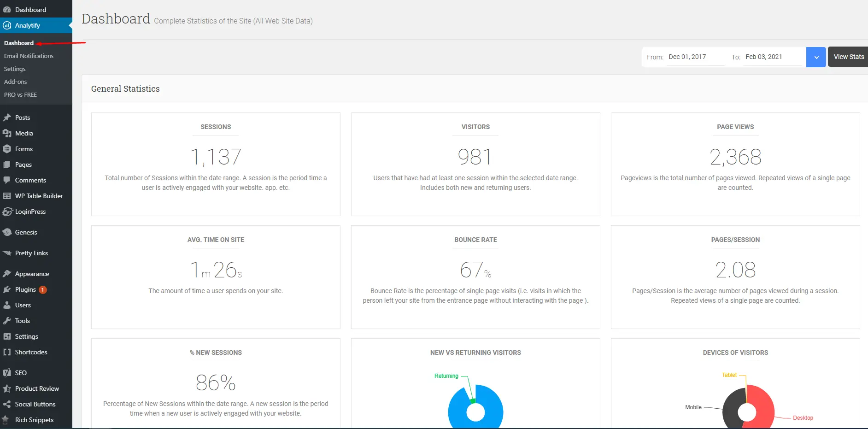Click the Genesis icon
The height and width of the screenshot is (429, 868).
[7, 232]
